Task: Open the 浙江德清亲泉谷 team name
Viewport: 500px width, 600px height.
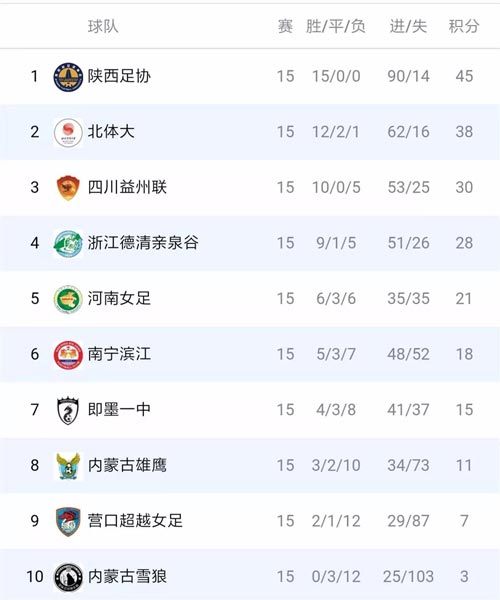Action: [x=143, y=243]
